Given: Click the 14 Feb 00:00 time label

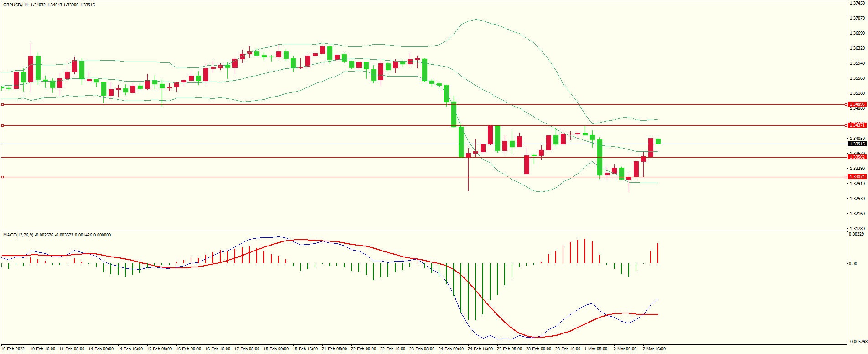Looking at the screenshot, I should 101,349.
